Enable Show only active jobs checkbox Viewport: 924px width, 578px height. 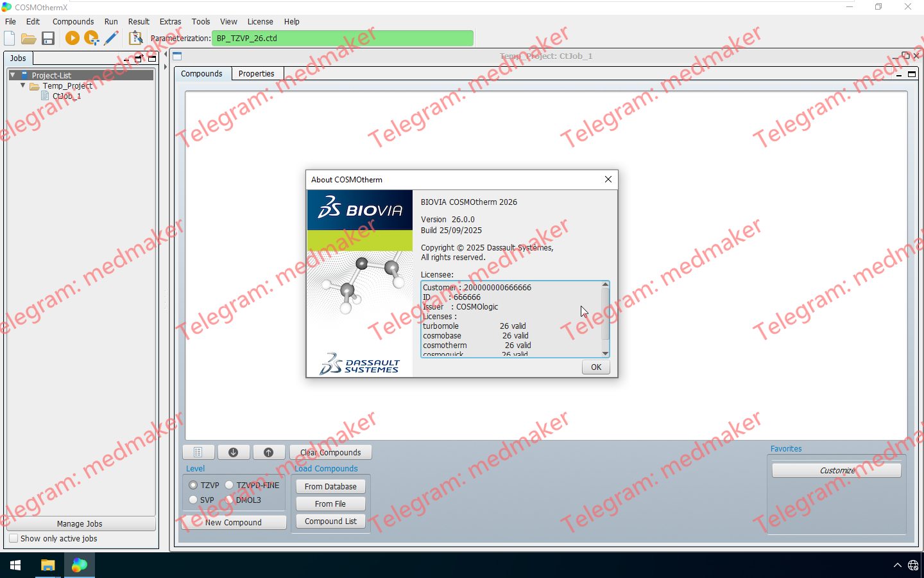(13, 538)
